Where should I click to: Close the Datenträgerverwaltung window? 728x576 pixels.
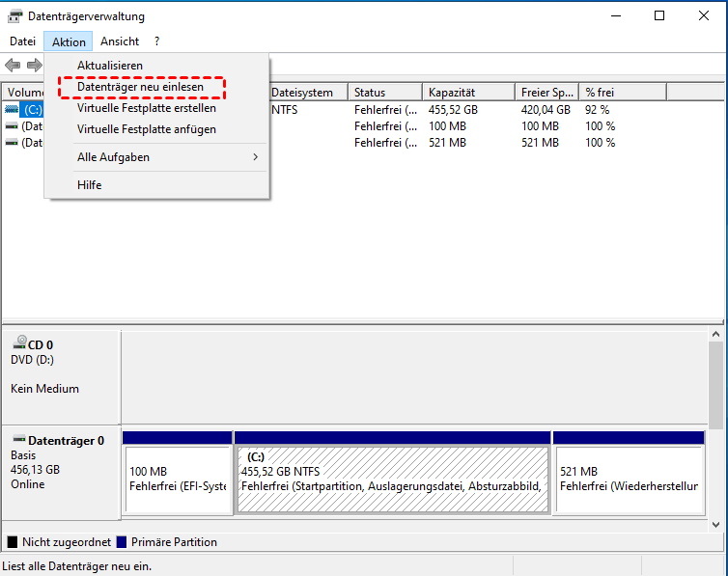[704, 15]
